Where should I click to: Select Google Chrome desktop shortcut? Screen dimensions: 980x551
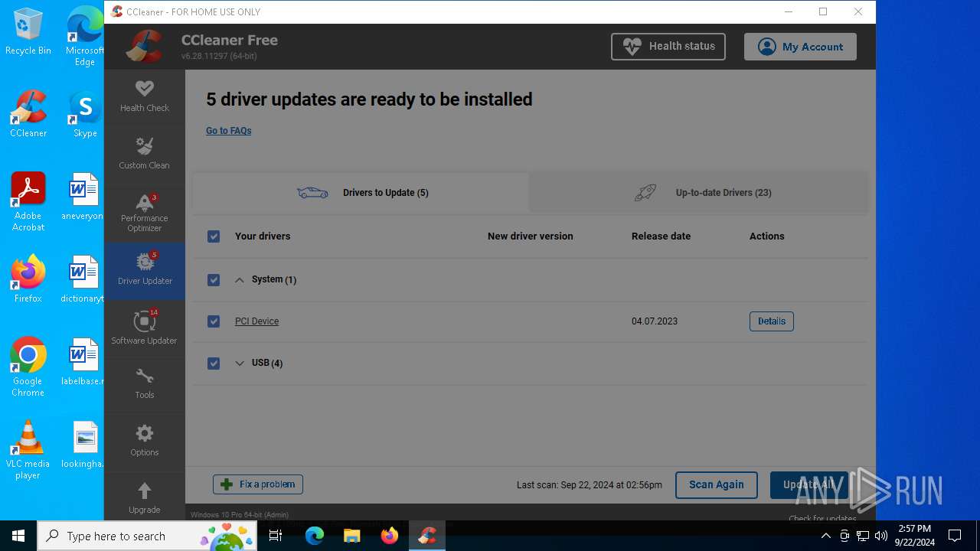(x=28, y=367)
